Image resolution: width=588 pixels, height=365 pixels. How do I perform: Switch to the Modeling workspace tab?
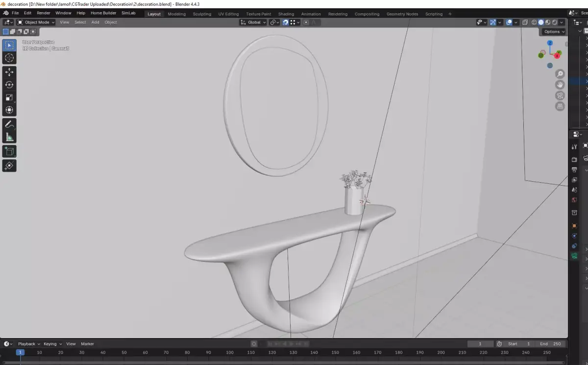coord(176,14)
